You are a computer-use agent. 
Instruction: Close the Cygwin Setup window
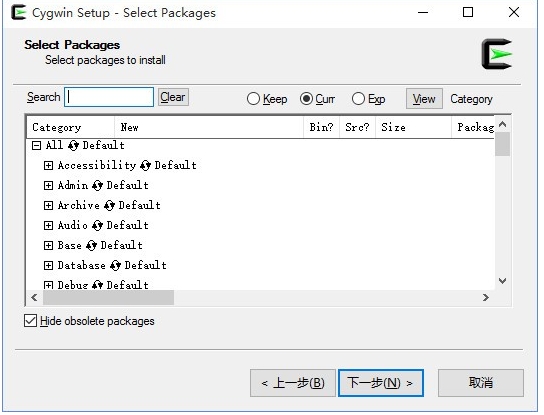pyautogui.click(x=514, y=13)
